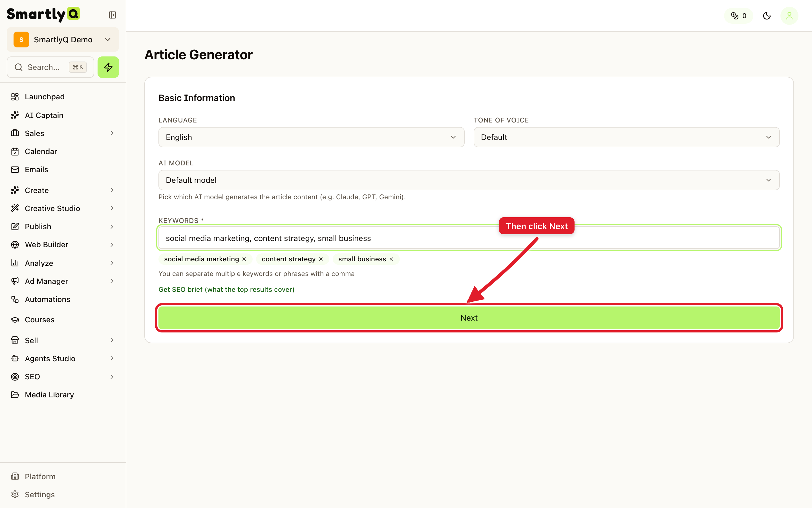Click the Agents Studio robot icon
Screen dimensions: 812x508
point(15,358)
